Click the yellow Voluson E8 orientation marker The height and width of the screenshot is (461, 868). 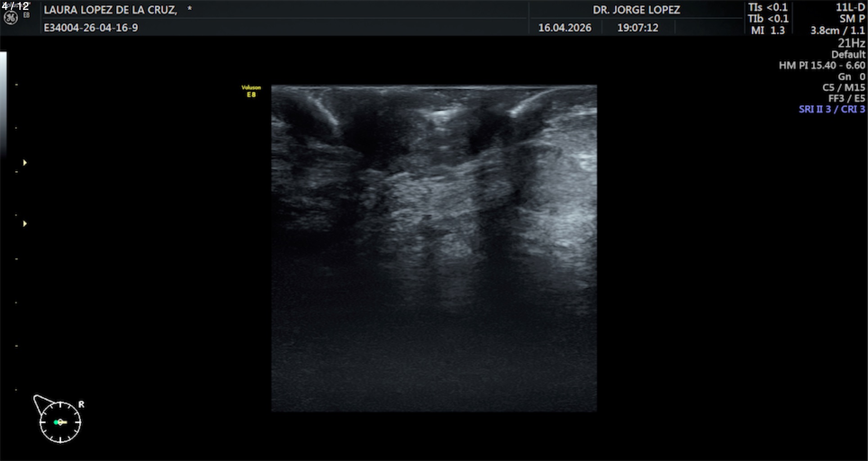point(251,91)
